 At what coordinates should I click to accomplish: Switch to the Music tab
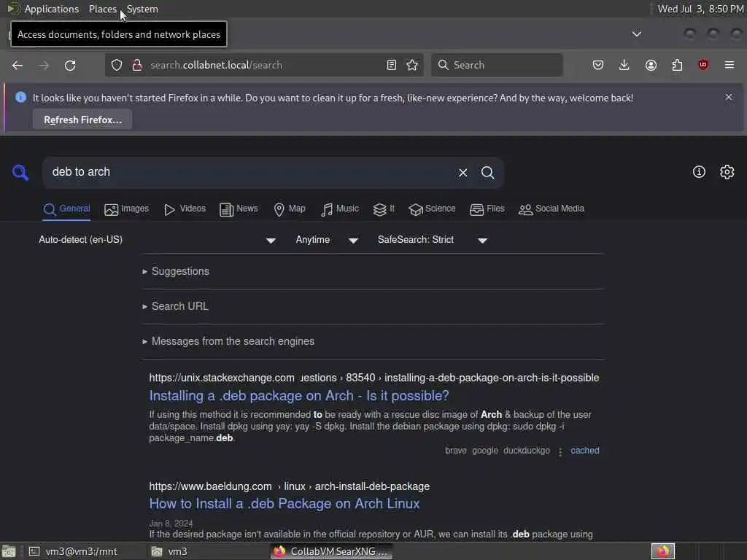point(340,209)
